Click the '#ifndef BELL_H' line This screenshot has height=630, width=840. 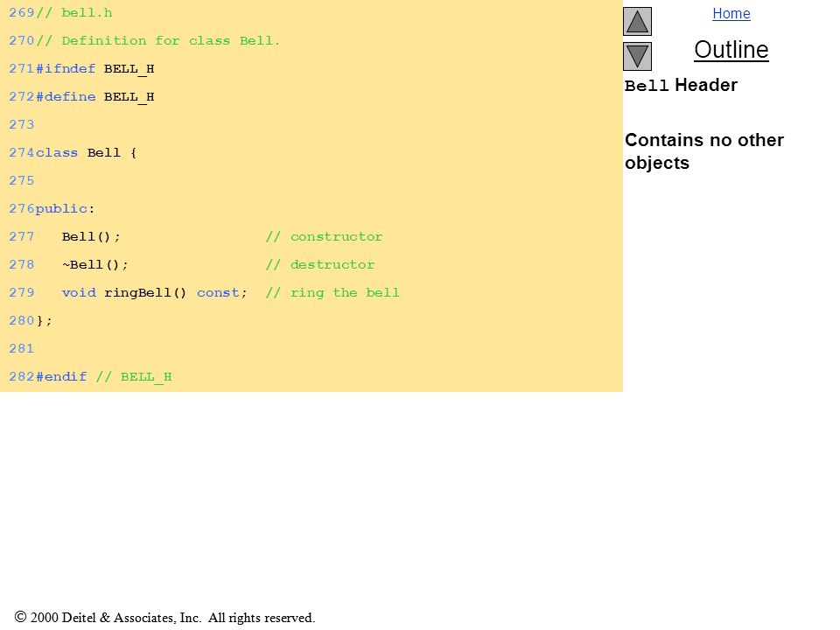pyautogui.click(x=94, y=69)
